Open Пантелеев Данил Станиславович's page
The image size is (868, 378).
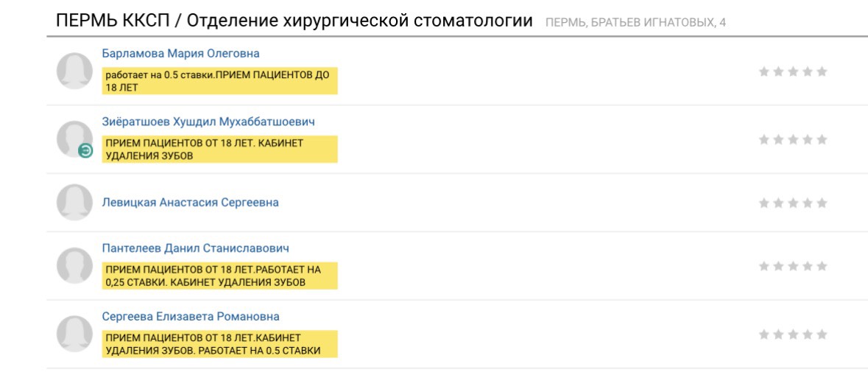coord(195,248)
